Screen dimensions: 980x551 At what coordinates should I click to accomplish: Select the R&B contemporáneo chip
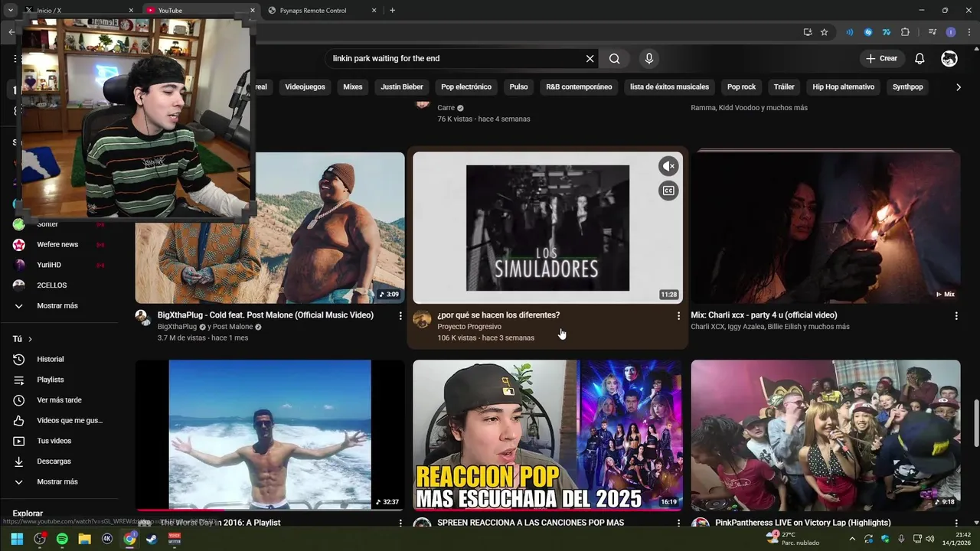(579, 86)
